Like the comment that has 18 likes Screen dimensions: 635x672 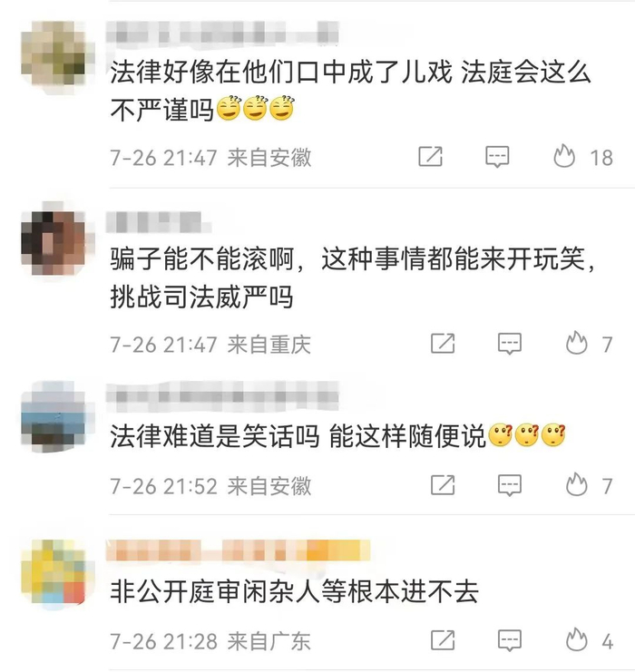coord(564,156)
